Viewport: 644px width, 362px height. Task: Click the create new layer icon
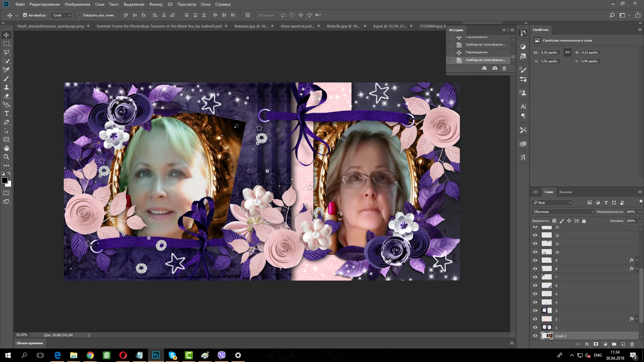coord(623,344)
